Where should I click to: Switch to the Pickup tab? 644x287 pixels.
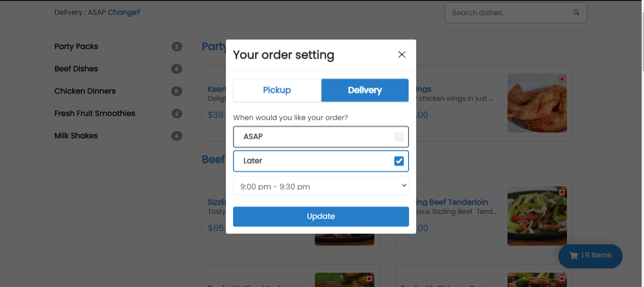tap(277, 90)
